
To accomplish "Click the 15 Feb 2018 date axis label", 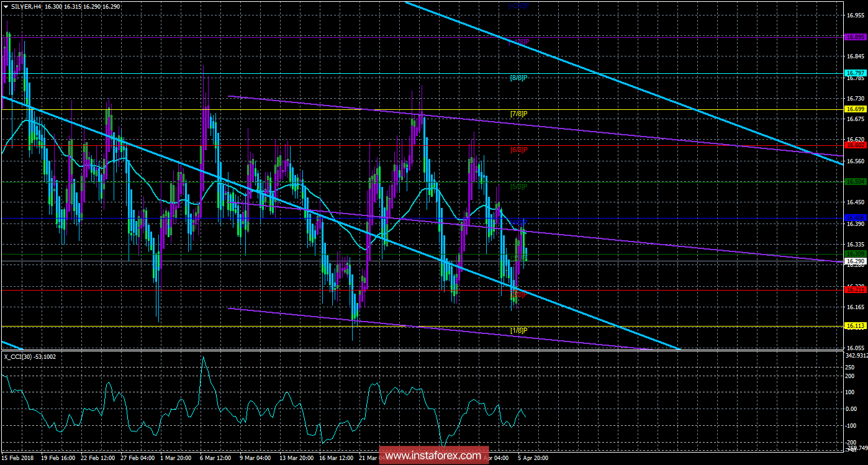I will (x=19, y=458).
